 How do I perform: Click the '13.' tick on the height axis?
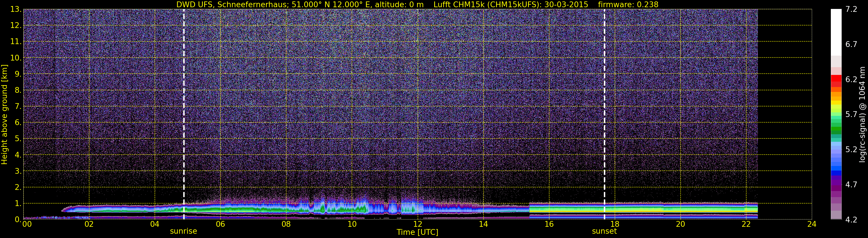pos(15,10)
